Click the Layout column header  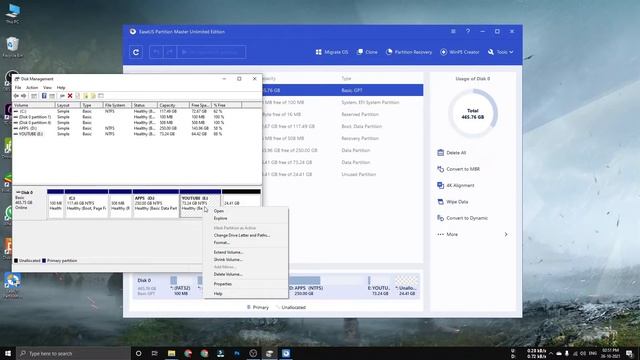pos(68,105)
